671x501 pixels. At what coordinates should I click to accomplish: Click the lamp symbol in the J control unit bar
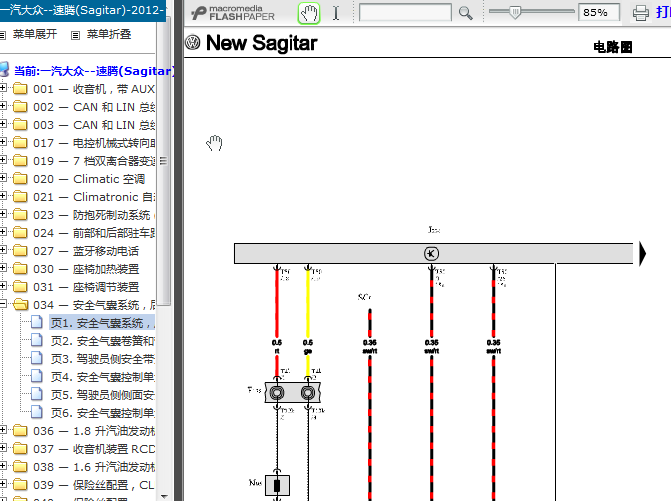(431, 253)
